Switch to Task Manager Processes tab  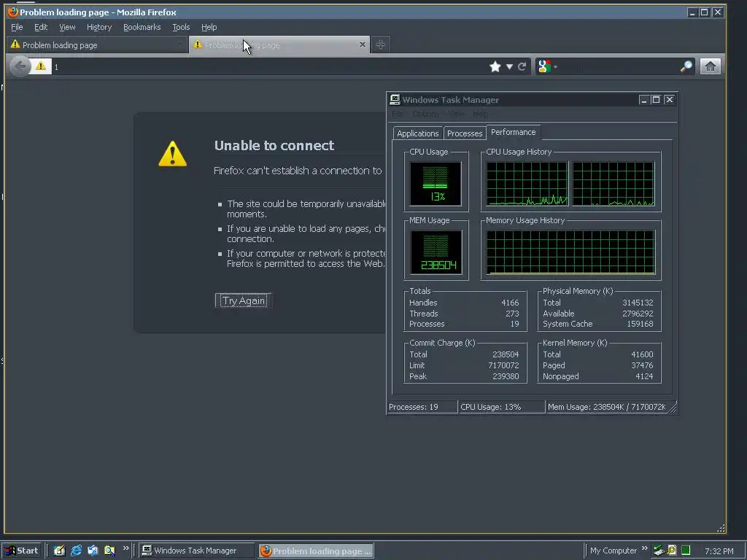tap(465, 133)
